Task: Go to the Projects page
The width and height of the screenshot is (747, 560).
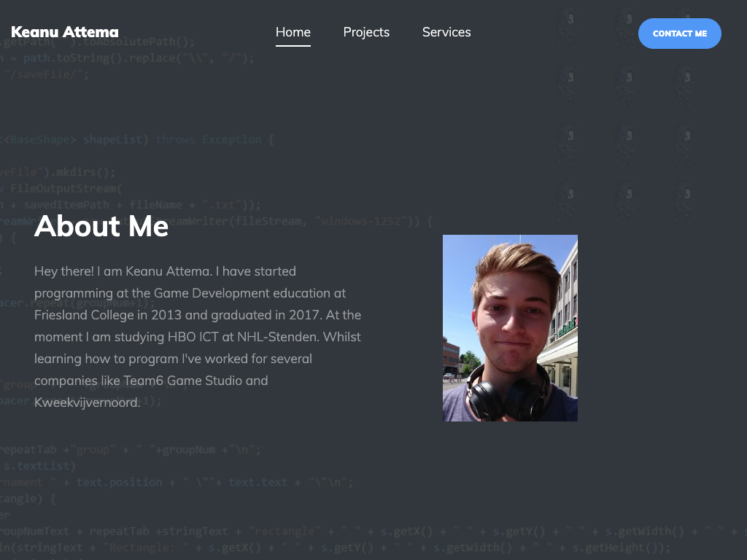Action: point(366,32)
